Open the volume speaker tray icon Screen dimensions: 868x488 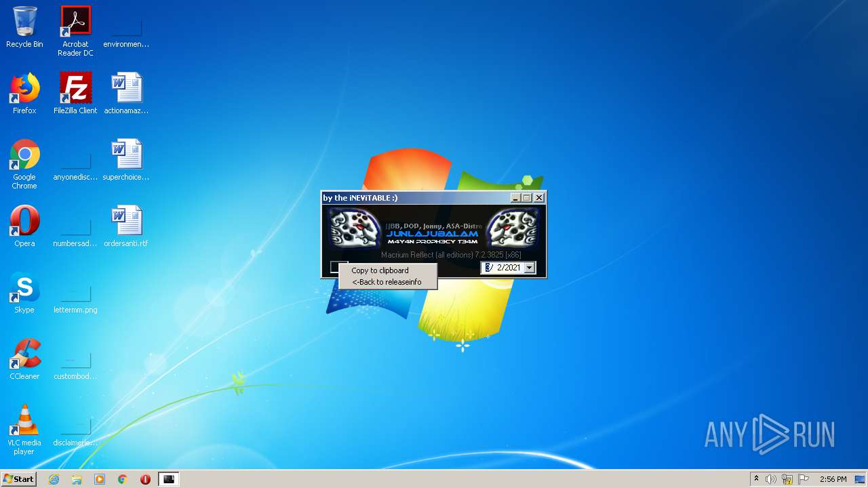point(771,479)
